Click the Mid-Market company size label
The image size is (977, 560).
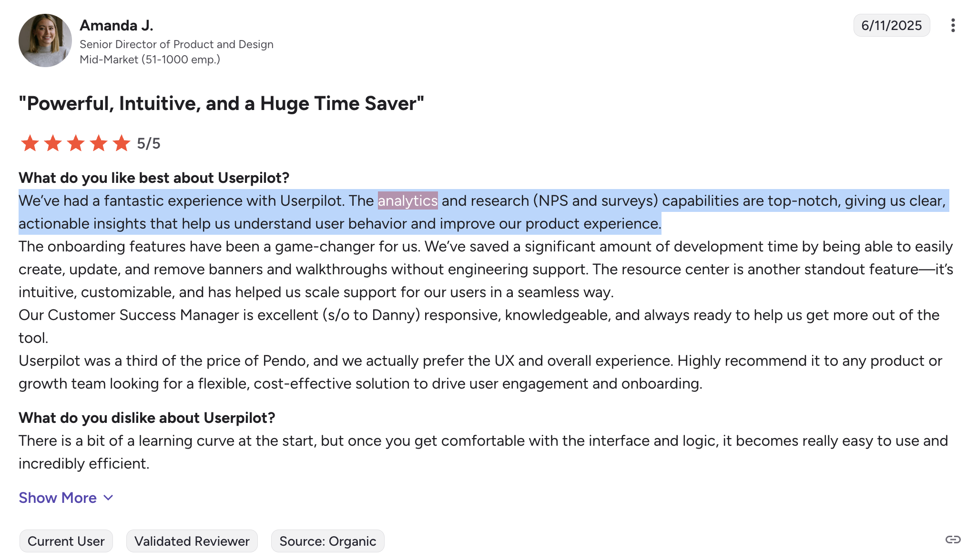point(150,60)
